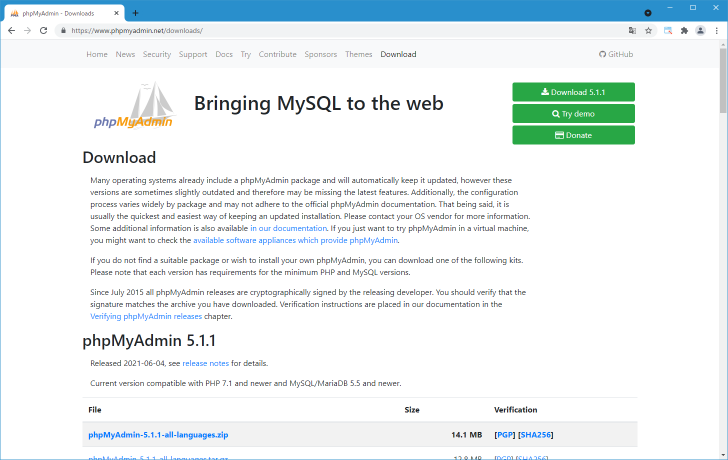Bookmark this page with the star icon

tap(649, 31)
